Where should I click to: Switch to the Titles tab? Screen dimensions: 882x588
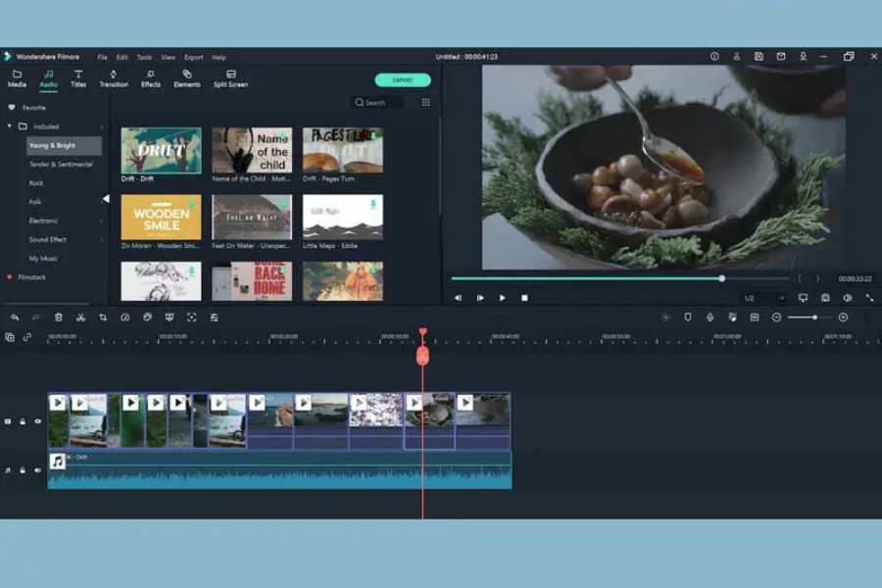(78, 78)
